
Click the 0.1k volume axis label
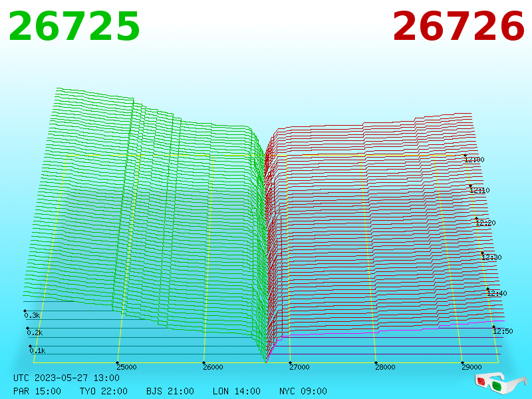coord(38,351)
